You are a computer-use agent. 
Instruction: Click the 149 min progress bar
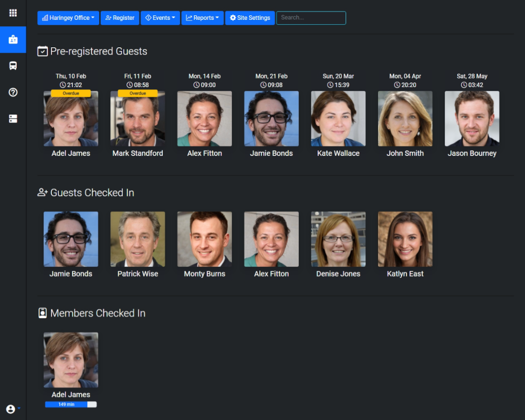point(71,405)
